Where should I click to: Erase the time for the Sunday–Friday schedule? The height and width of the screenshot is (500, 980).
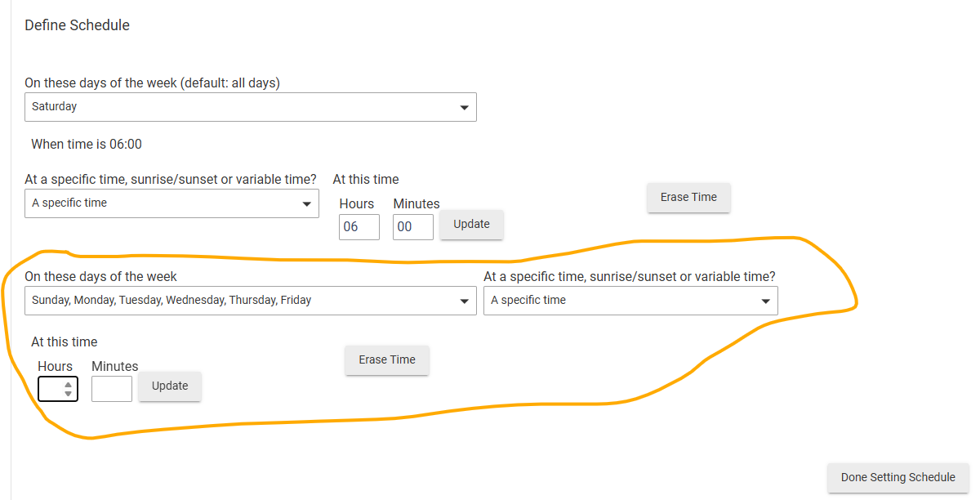pyautogui.click(x=386, y=359)
